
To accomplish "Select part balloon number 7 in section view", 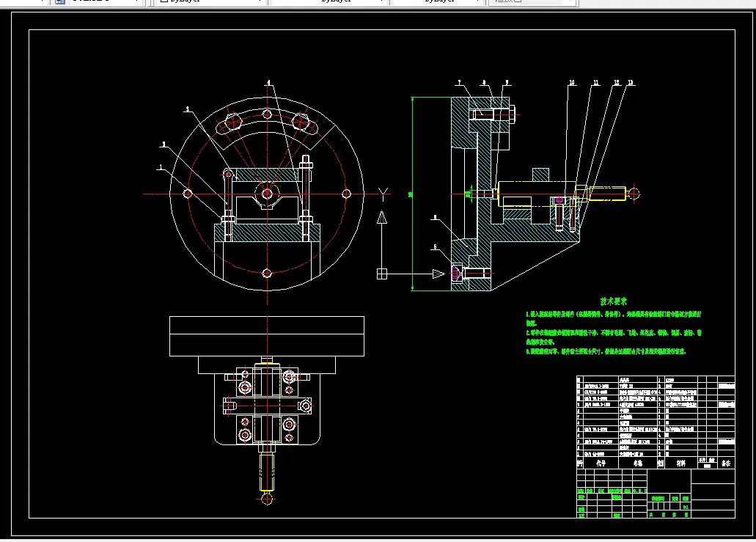I will (460, 82).
